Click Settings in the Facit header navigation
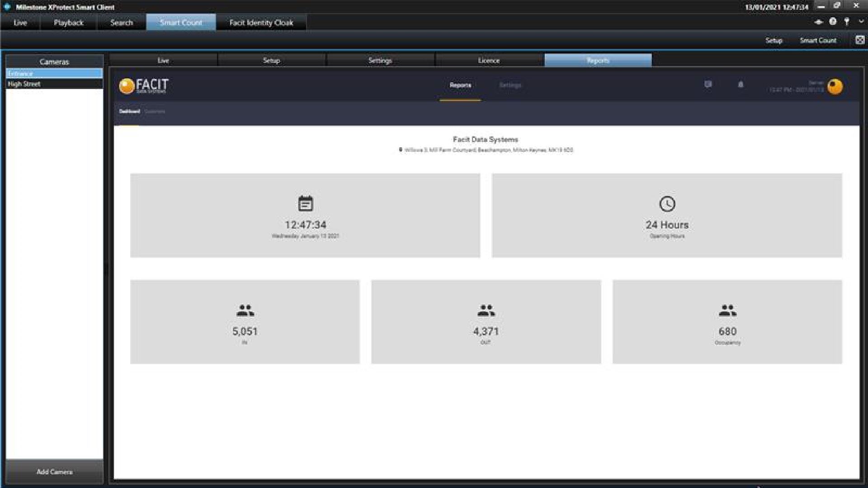 click(510, 85)
